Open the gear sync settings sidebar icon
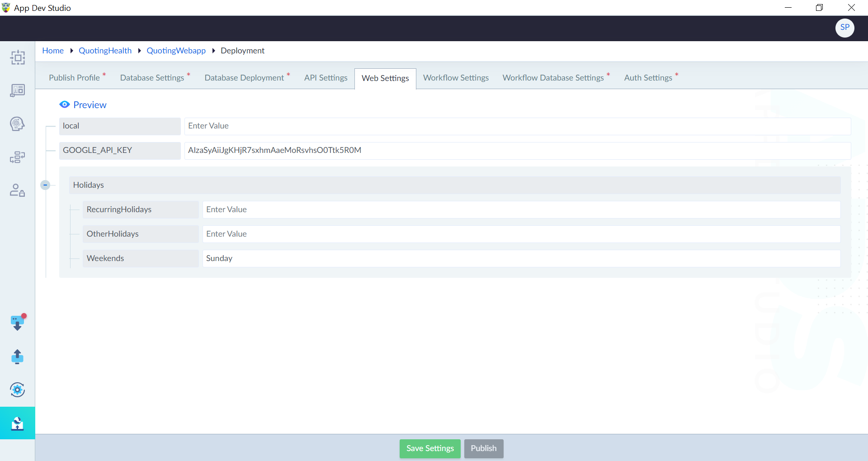This screenshot has height=461, width=868. [18, 390]
